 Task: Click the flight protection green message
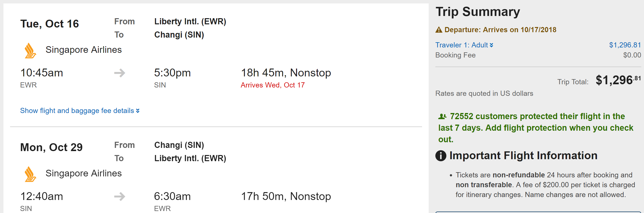pyautogui.click(x=535, y=128)
